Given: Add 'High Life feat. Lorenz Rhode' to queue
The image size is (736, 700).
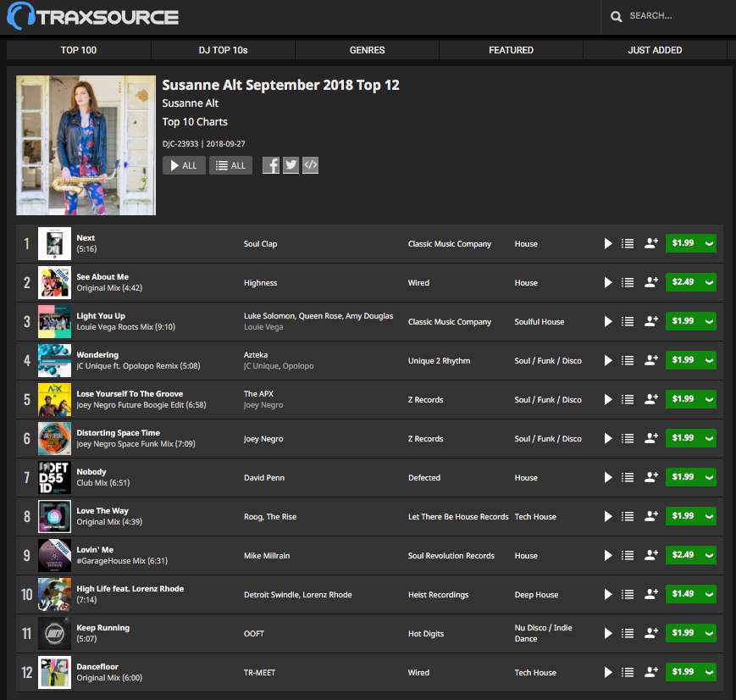Looking at the screenshot, I should pos(628,594).
